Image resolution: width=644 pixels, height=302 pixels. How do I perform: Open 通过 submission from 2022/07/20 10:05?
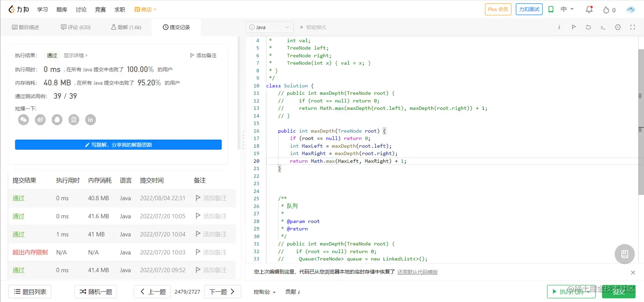pyautogui.click(x=18, y=216)
